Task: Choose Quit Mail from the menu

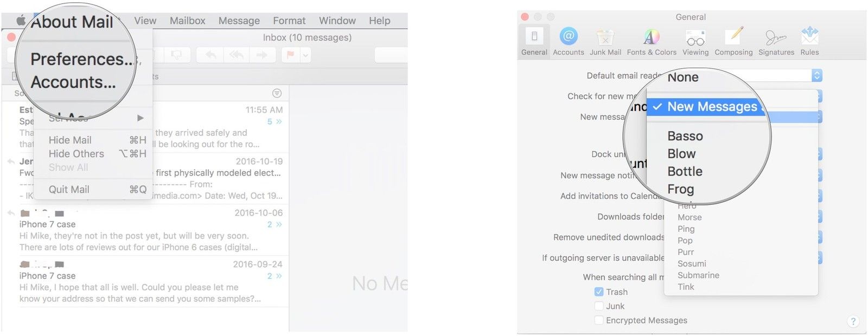Action: pos(69,189)
